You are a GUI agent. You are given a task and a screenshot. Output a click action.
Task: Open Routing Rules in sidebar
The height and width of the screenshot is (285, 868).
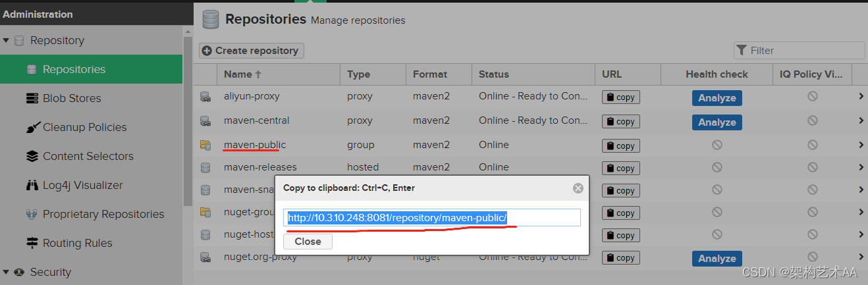pyautogui.click(x=77, y=244)
